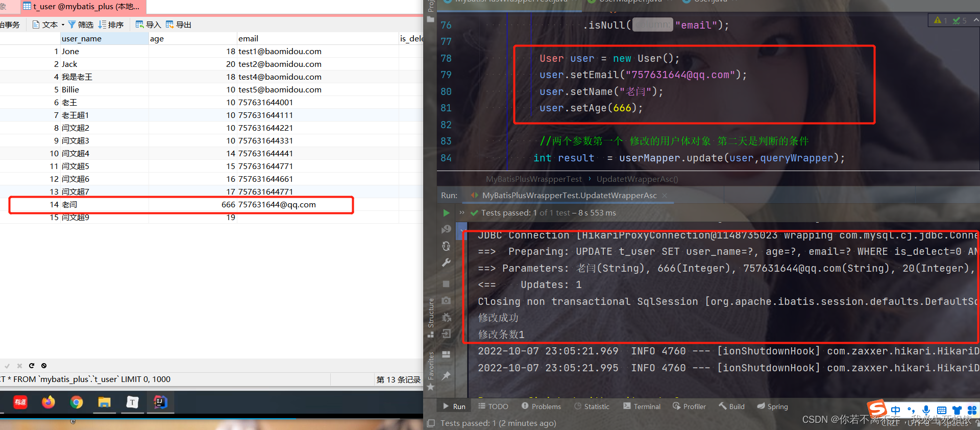This screenshot has width=980, height=430.
Task: Click UpdatetWrapperAsc() in the breadcrumb
Action: (638, 179)
